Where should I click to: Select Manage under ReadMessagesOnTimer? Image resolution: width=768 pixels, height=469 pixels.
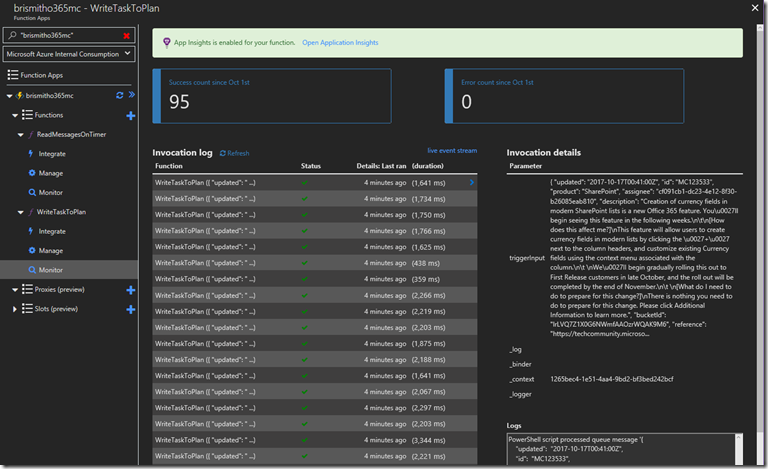click(50, 173)
